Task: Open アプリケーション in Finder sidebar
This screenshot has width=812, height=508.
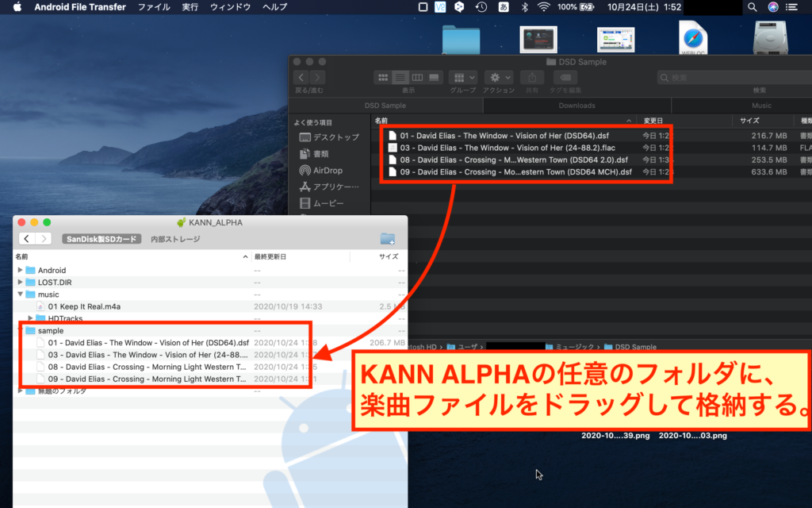Action: tap(329, 187)
